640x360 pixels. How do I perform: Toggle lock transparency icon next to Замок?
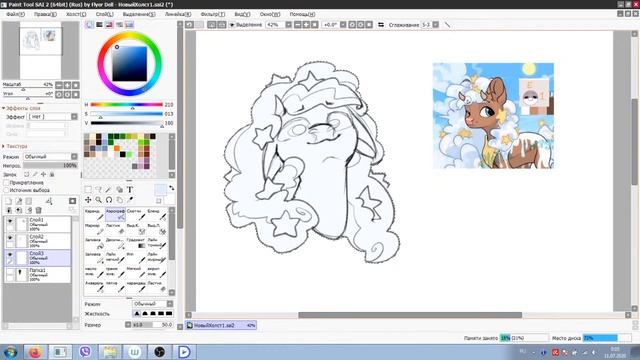pos(27,175)
